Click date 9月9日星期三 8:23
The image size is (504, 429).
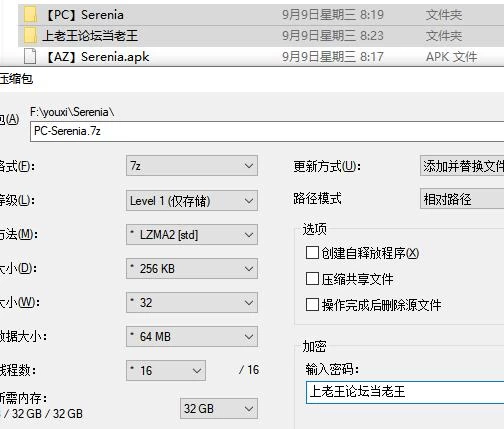(333, 35)
